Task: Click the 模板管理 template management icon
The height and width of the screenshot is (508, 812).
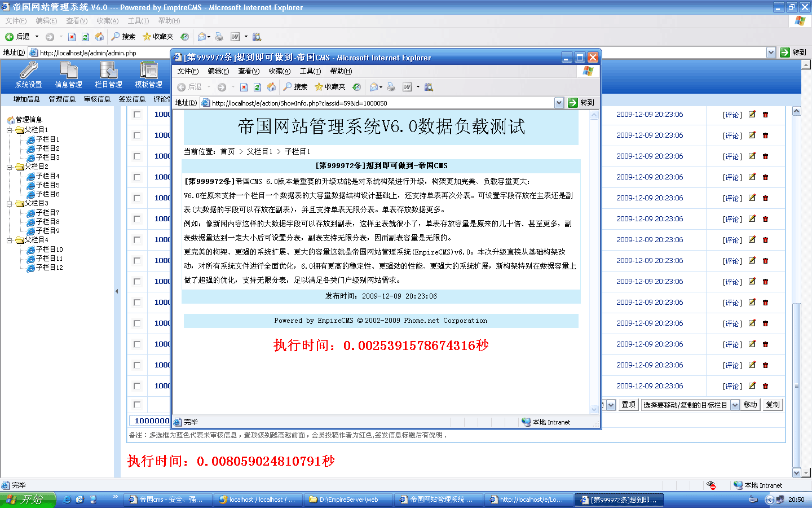Action: coord(148,75)
